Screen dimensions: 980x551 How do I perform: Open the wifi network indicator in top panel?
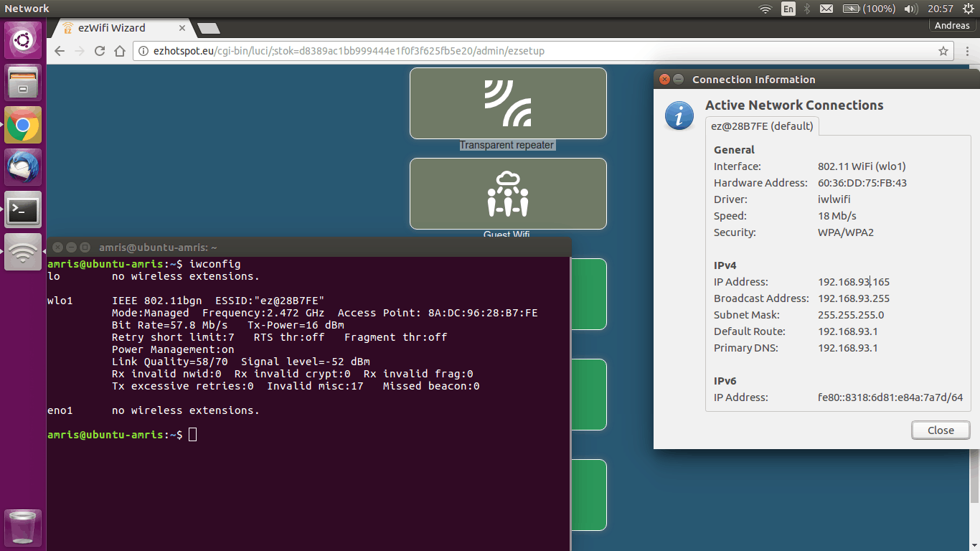765,9
